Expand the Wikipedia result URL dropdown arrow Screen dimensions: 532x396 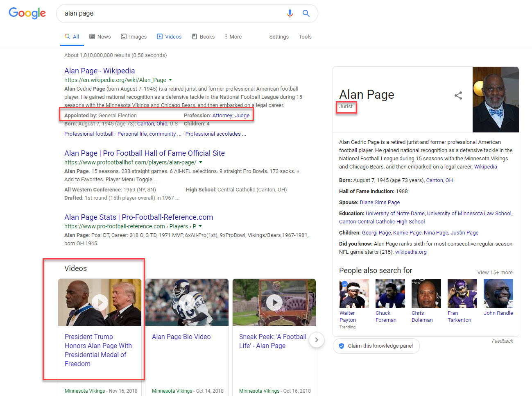click(x=170, y=80)
